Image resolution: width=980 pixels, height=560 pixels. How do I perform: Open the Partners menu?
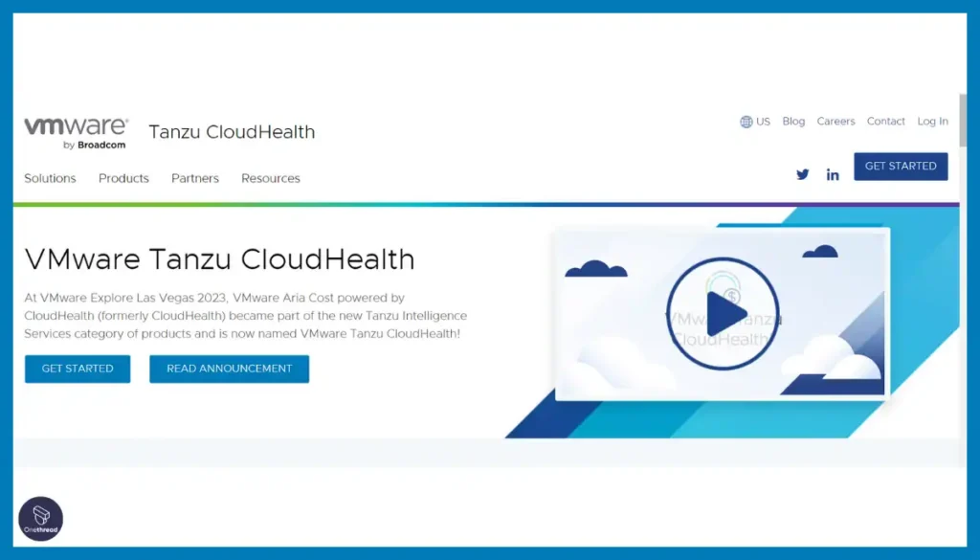coord(195,179)
